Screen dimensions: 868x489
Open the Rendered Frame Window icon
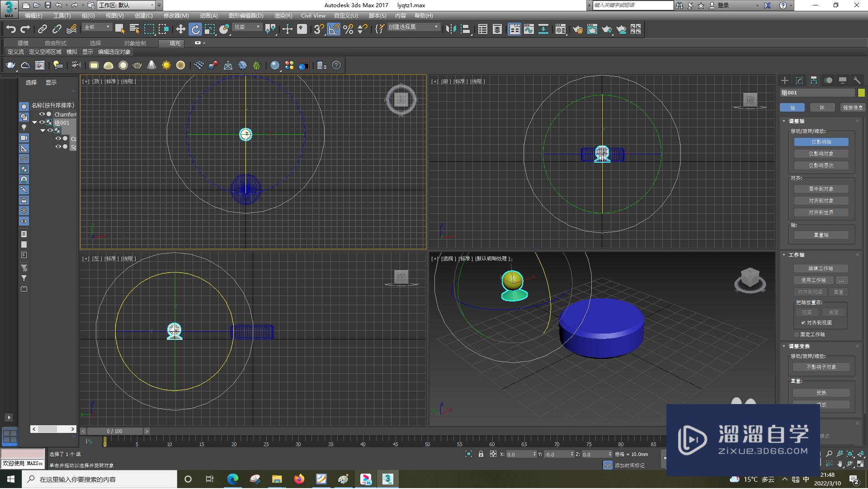[592, 29]
